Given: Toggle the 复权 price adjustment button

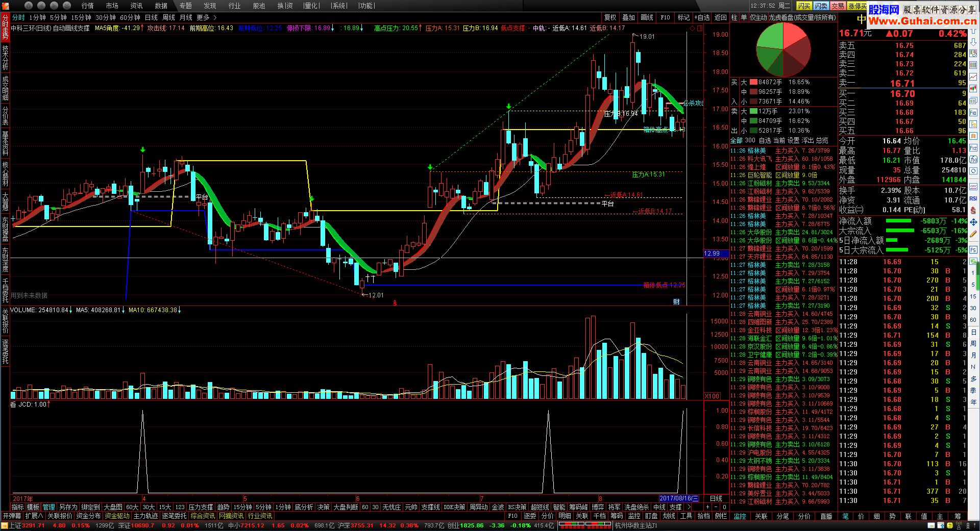Looking at the screenshot, I should tap(610, 17).
